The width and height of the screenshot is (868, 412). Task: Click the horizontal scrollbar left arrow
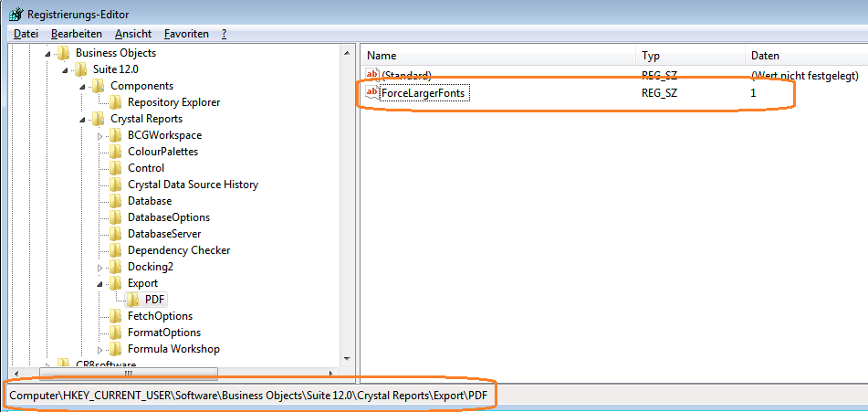pos(15,374)
